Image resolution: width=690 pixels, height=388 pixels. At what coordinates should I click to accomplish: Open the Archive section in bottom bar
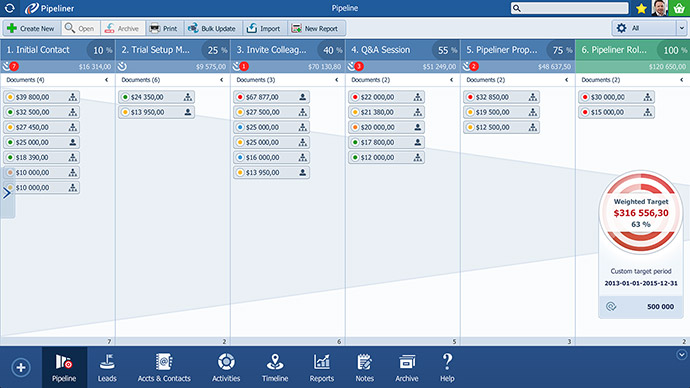407,368
